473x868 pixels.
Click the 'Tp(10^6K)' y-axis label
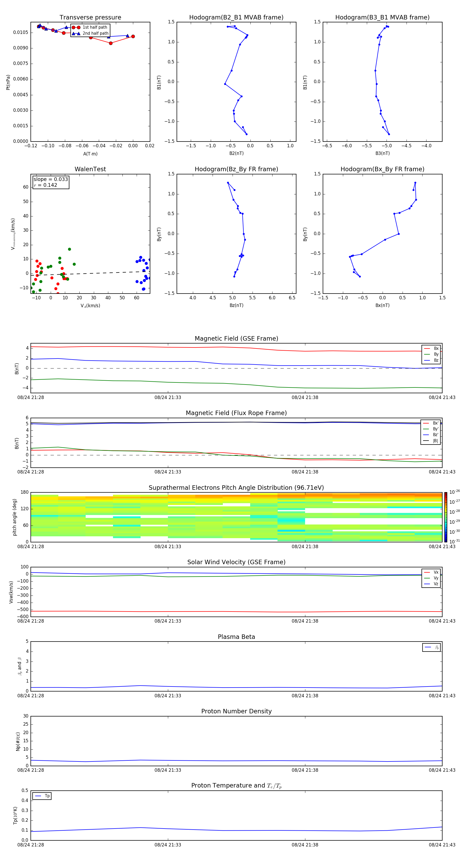click(x=15, y=815)
